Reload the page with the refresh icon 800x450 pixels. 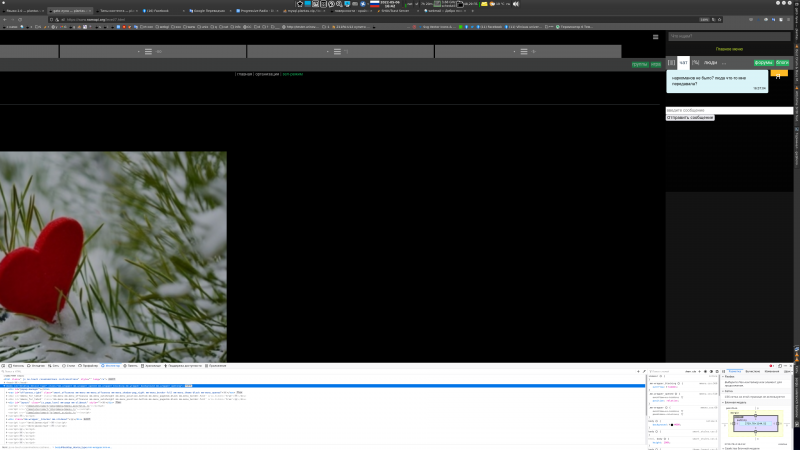20,19
